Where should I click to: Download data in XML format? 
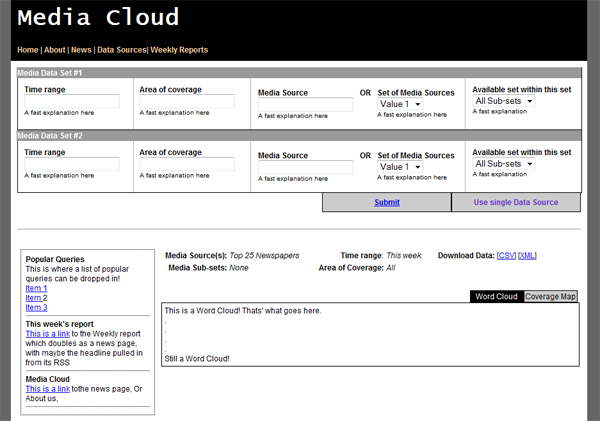527,256
